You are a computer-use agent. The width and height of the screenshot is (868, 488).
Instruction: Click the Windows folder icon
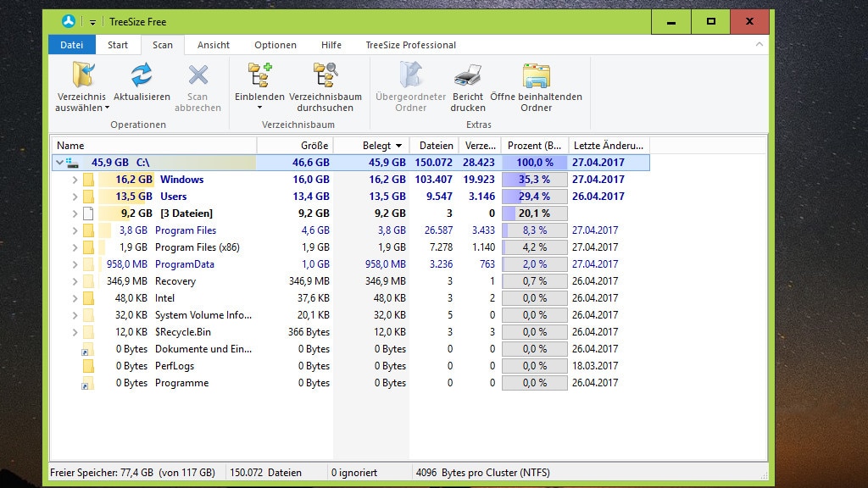(88, 180)
